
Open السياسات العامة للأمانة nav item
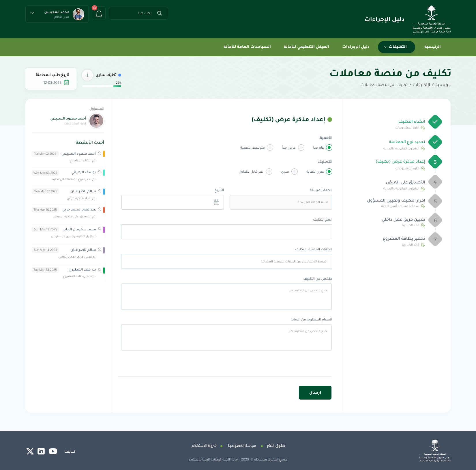pos(247,47)
